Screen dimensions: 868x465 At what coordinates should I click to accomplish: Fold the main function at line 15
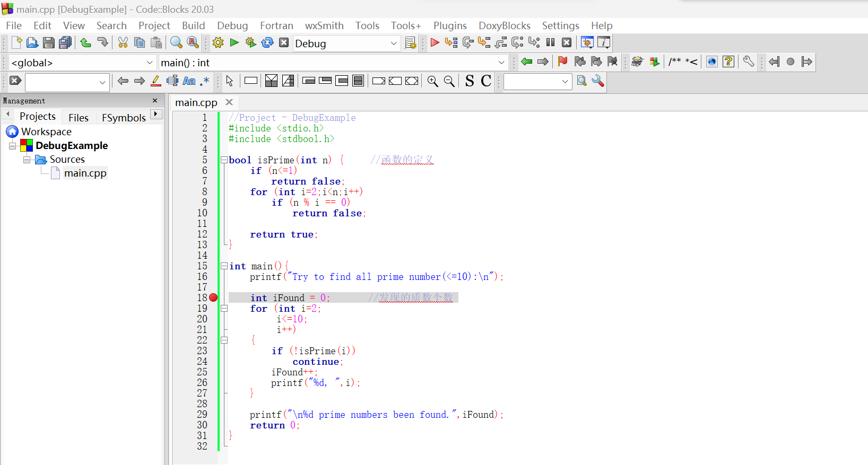pyautogui.click(x=224, y=266)
